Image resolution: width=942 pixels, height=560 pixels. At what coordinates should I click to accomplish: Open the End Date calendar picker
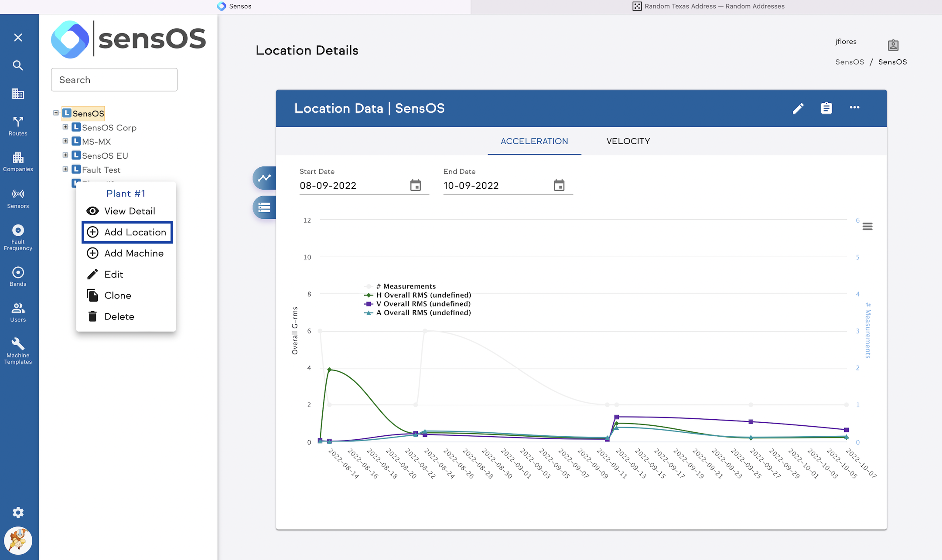click(x=559, y=185)
